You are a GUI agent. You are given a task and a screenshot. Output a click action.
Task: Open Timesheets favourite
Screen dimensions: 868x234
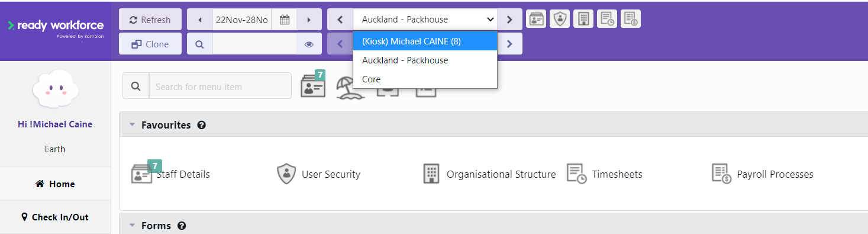(x=605, y=174)
